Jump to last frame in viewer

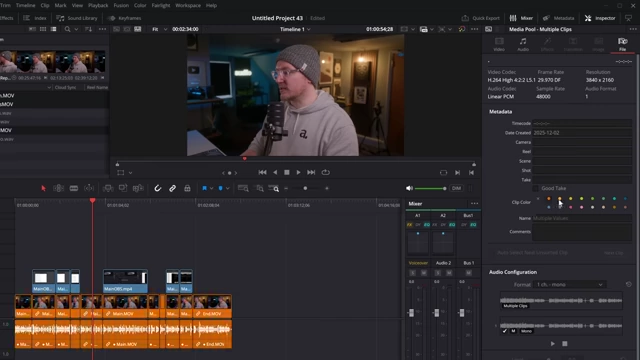pos(311,172)
